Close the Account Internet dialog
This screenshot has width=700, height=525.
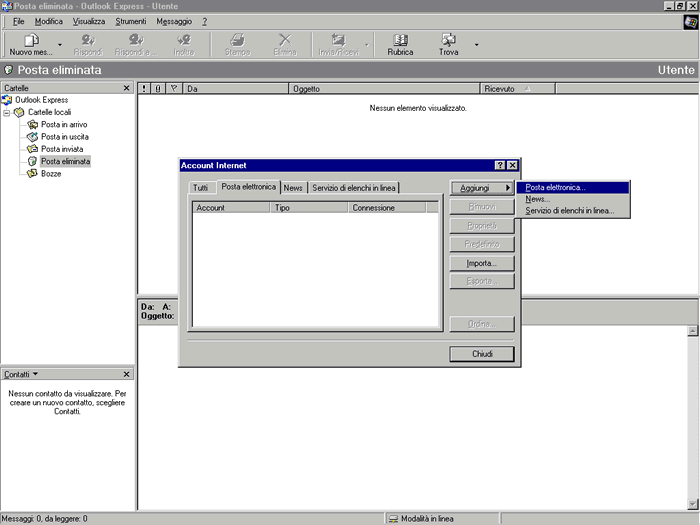pyautogui.click(x=512, y=165)
